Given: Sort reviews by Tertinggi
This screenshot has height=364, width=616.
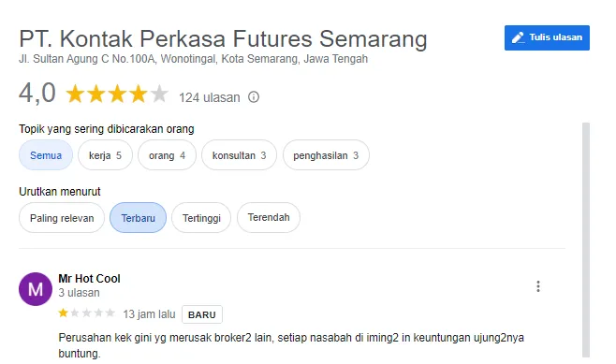Looking at the screenshot, I should tap(201, 217).
